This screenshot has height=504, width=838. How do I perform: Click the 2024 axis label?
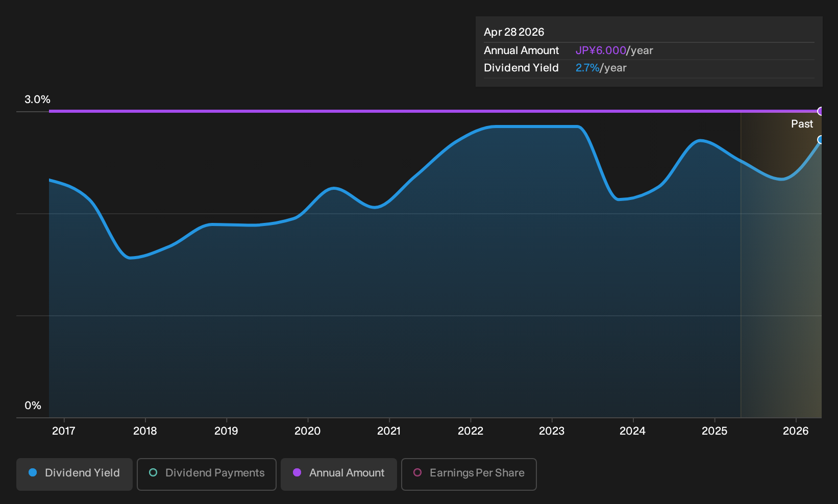(x=633, y=431)
